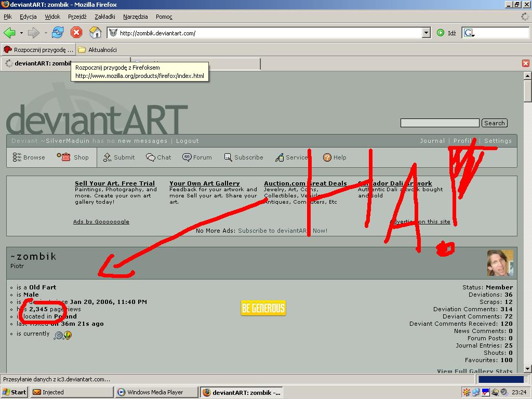Image resolution: width=532 pixels, height=399 pixels.
Task: Click the Subscribe to deviantART Now link
Action: click(283, 231)
